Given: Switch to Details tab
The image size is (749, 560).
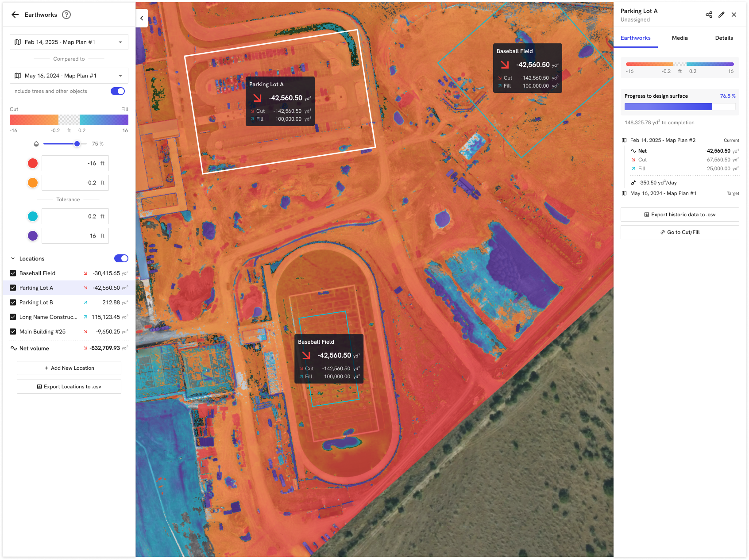Looking at the screenshot, I should click(724, 38).
